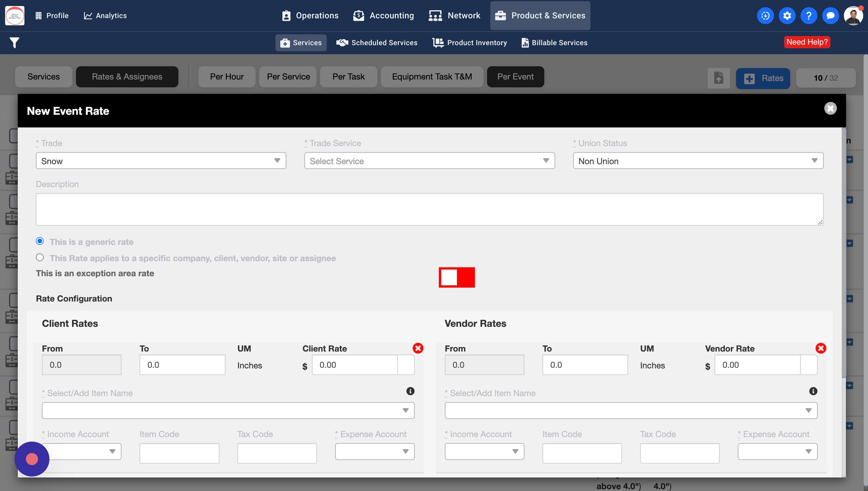Expand the Select Service dropdown
The width and height of the screenshot is (868, 491).
429,161
